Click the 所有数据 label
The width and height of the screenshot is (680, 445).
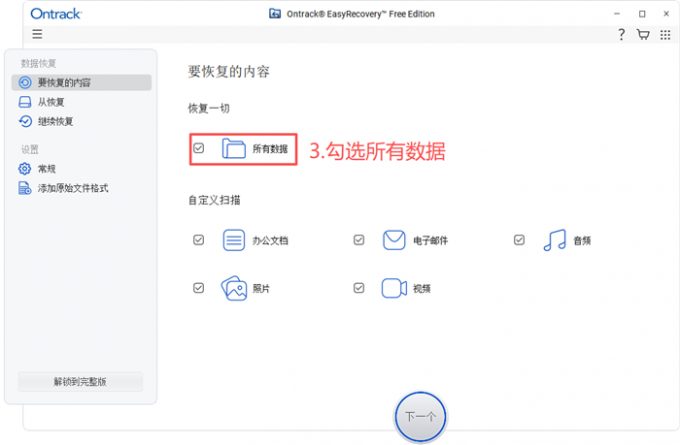click(x=270, y=149)
